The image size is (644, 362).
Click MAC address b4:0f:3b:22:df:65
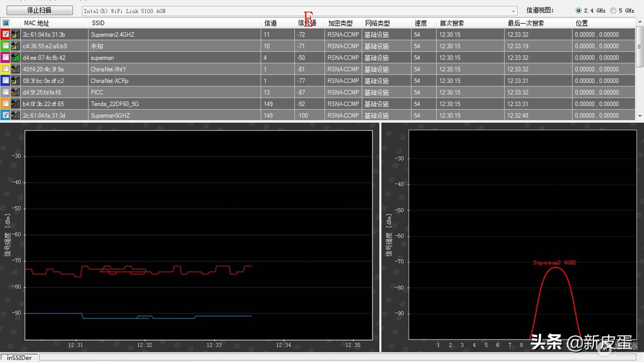tap(43, 104)
